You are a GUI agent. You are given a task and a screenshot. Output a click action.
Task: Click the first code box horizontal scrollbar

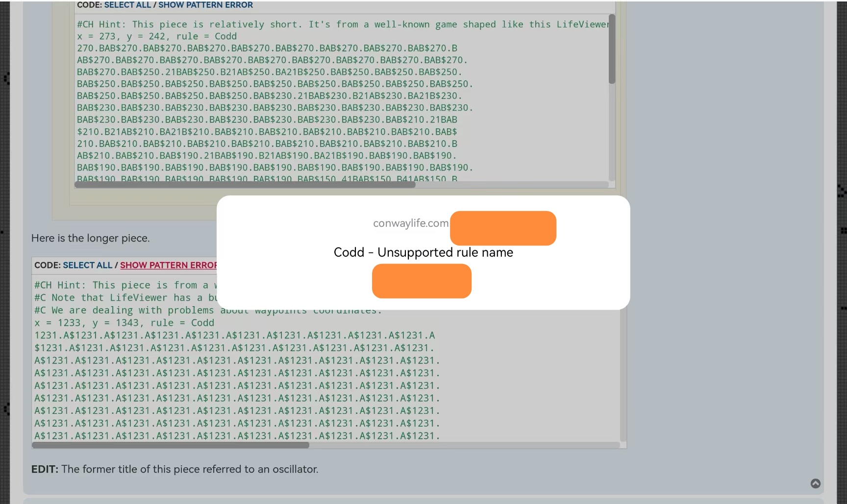245,185
